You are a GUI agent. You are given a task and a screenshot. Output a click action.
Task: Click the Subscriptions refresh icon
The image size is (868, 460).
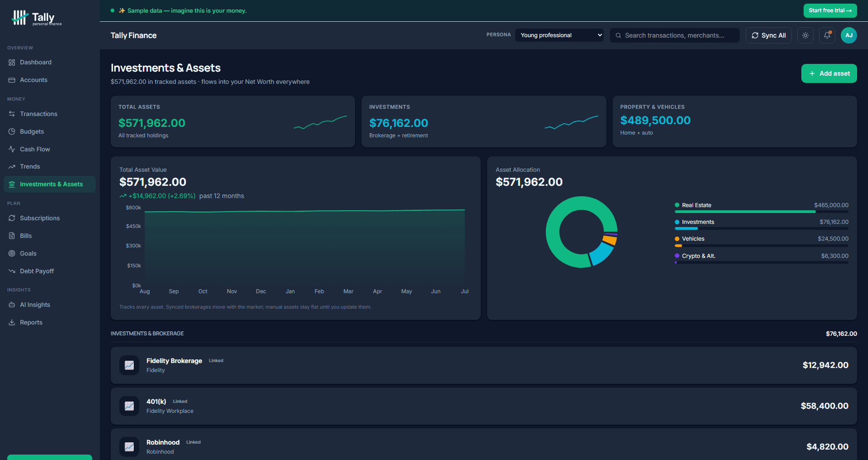12,218
